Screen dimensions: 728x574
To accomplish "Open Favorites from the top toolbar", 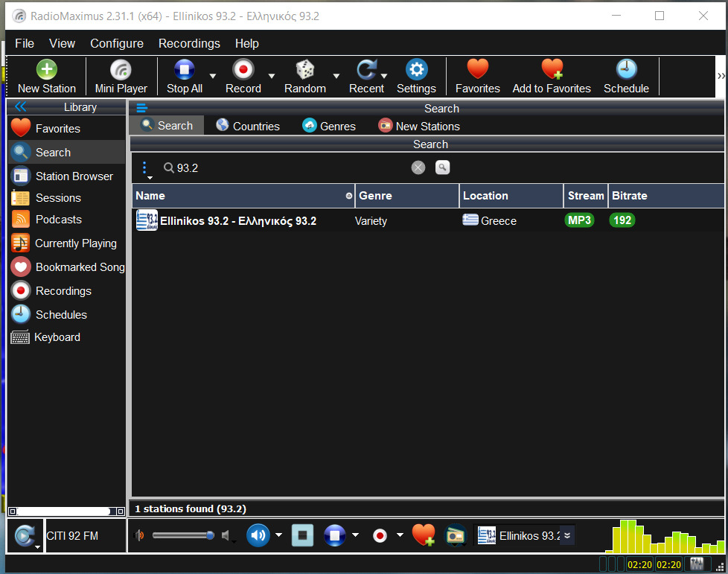I will click(478, 77).
